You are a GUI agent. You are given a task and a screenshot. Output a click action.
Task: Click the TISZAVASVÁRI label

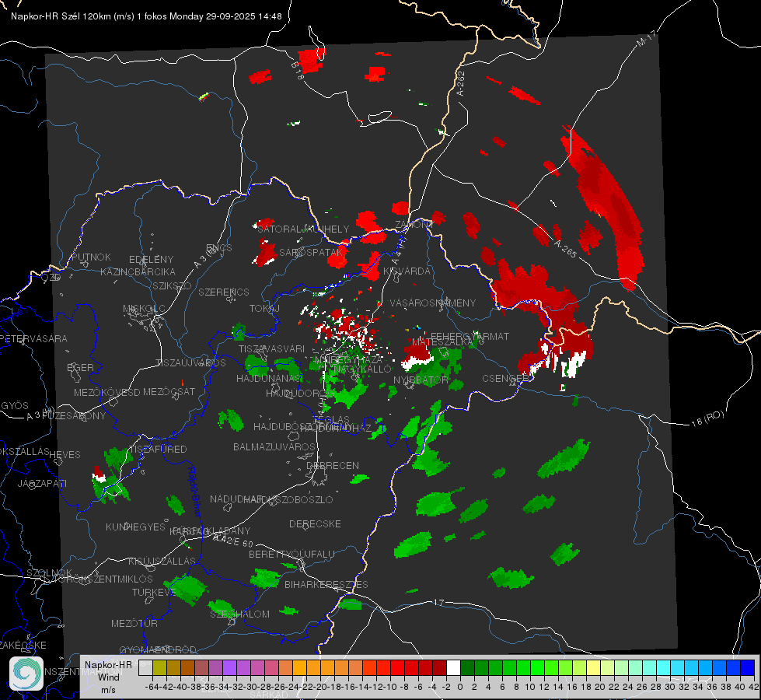pos(272,349)
